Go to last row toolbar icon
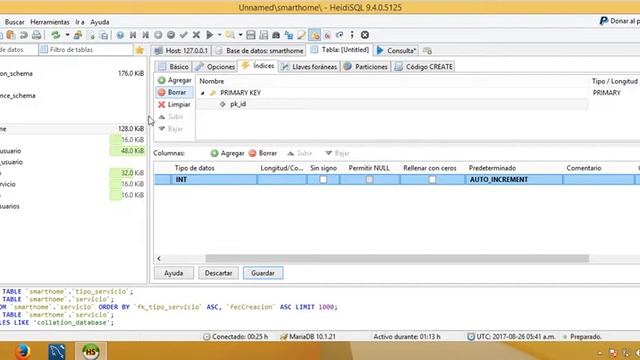The width and height of the screenshot is (640, 360). [145, 35]
